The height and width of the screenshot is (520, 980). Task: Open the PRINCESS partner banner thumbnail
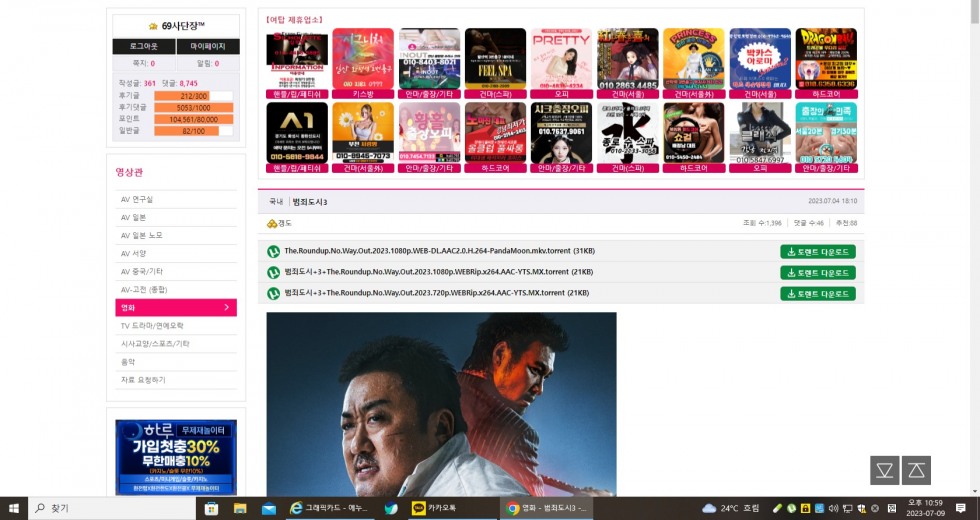694,59
